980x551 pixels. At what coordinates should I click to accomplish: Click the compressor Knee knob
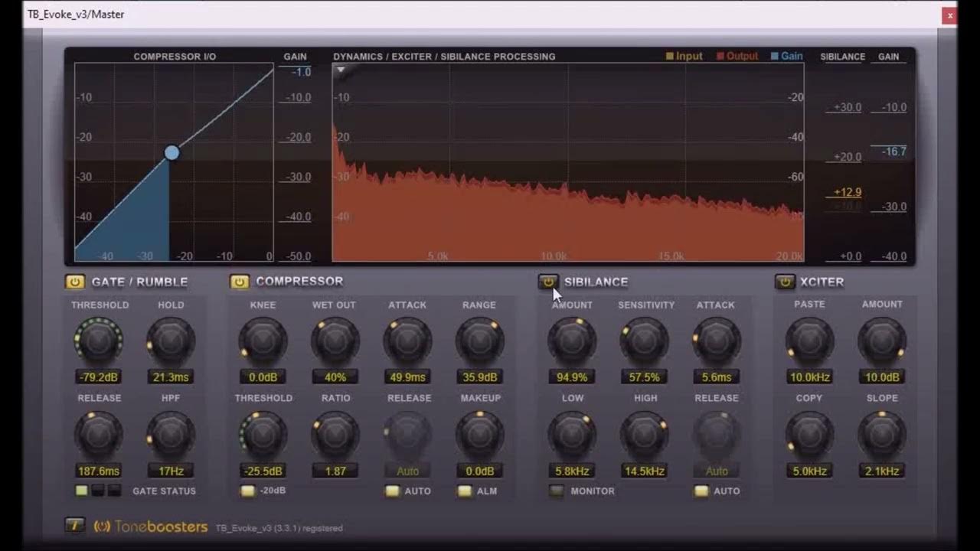pyautogui.click(x=263, y=341)
